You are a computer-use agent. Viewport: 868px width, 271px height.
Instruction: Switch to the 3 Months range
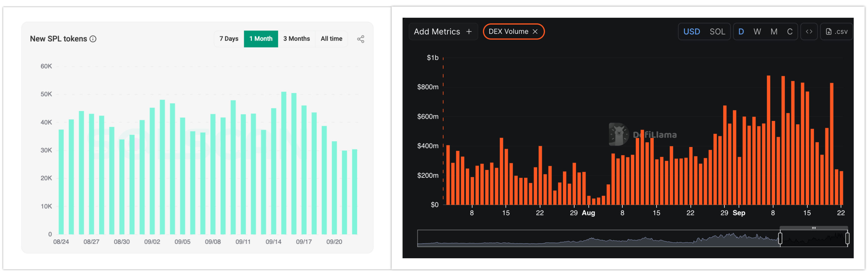tap(297, 39)
